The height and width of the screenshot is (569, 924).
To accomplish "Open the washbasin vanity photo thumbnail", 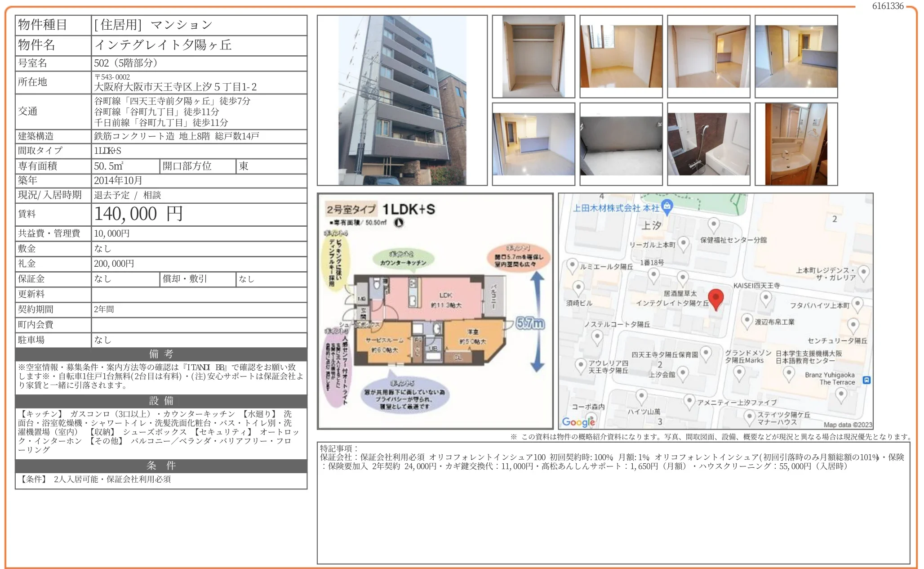I will point(796,144).
